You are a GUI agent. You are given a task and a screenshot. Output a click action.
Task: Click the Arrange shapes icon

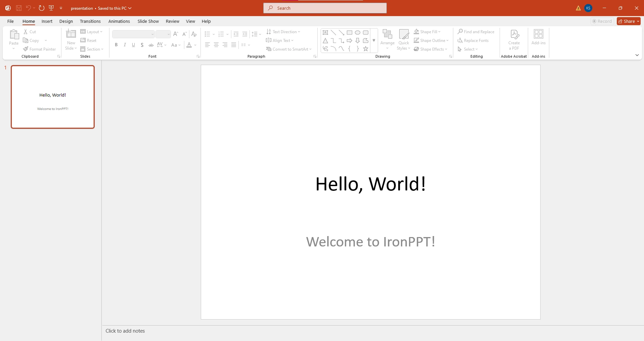pos(387,35)
